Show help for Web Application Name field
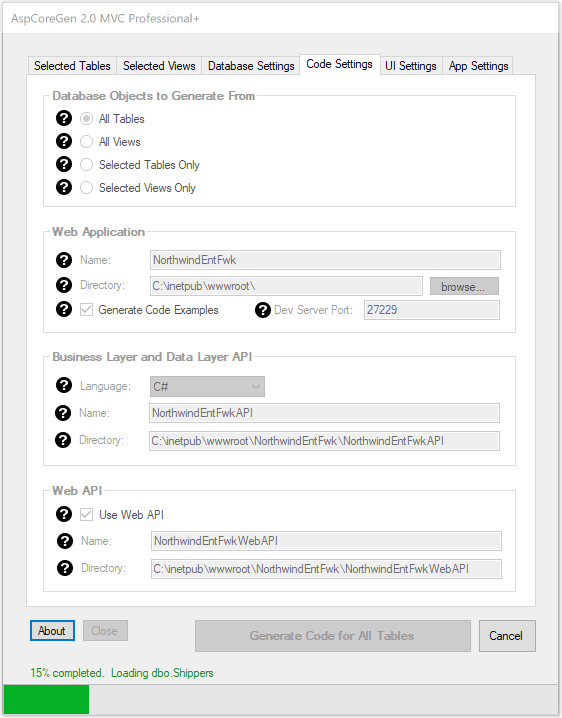The height and width of the screenshot is (718, 562). click(64, 260)
